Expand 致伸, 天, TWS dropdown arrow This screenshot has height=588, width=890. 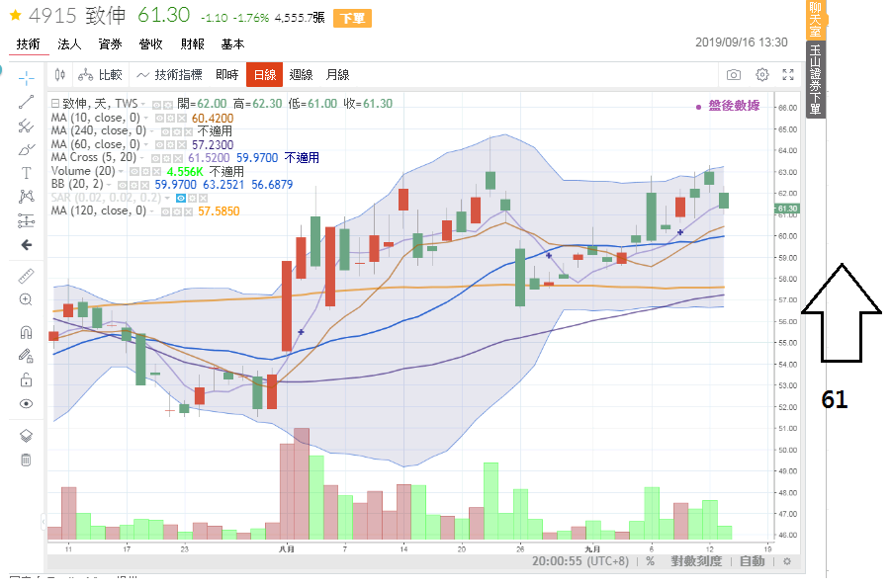[x=143, y=105]
